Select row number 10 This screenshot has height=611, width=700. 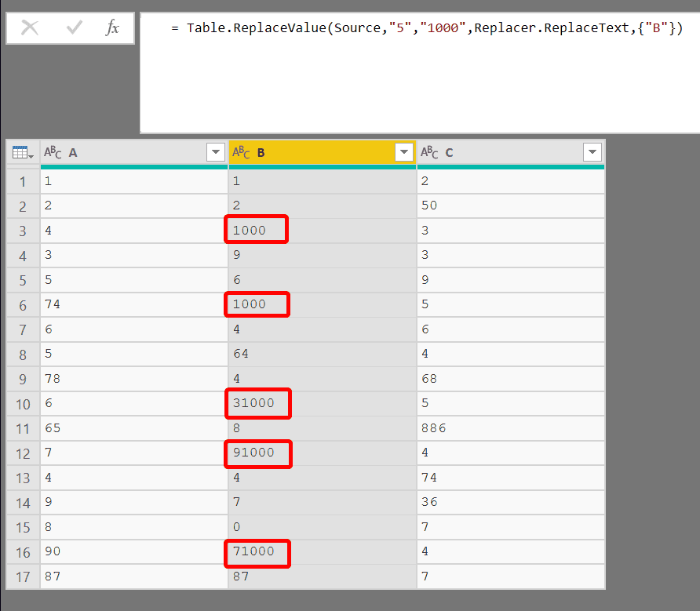pyautogui.click(x=24, y=405)
